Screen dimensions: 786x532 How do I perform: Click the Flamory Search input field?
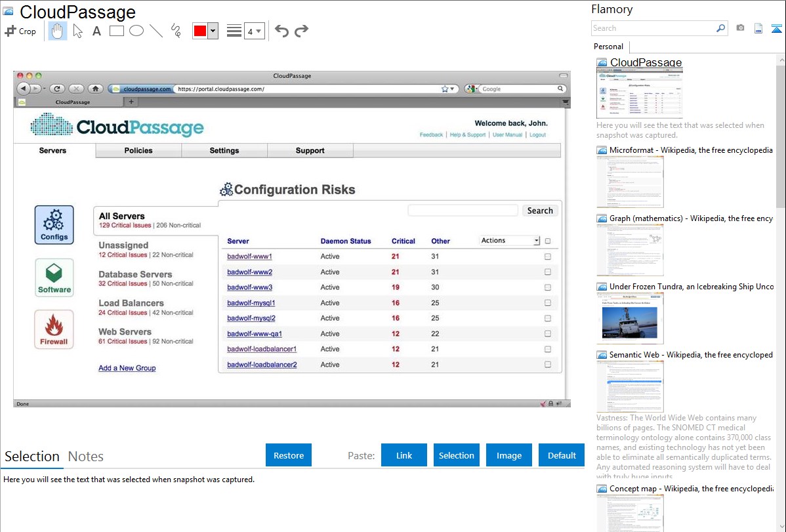tap(653, 28)
